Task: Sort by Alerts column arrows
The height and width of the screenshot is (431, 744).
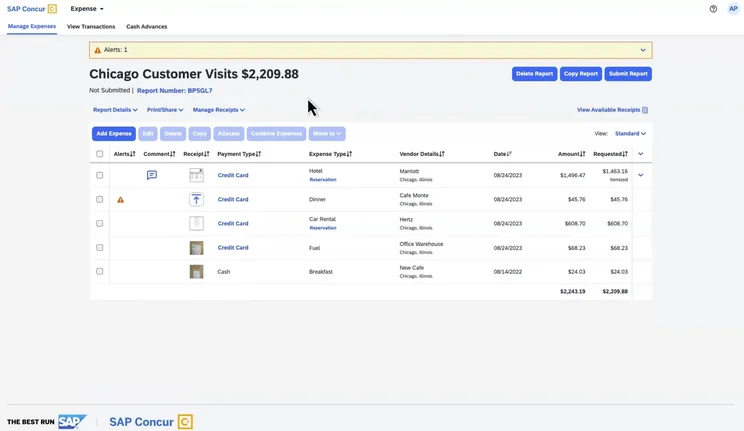Action: tap(133, 154)
